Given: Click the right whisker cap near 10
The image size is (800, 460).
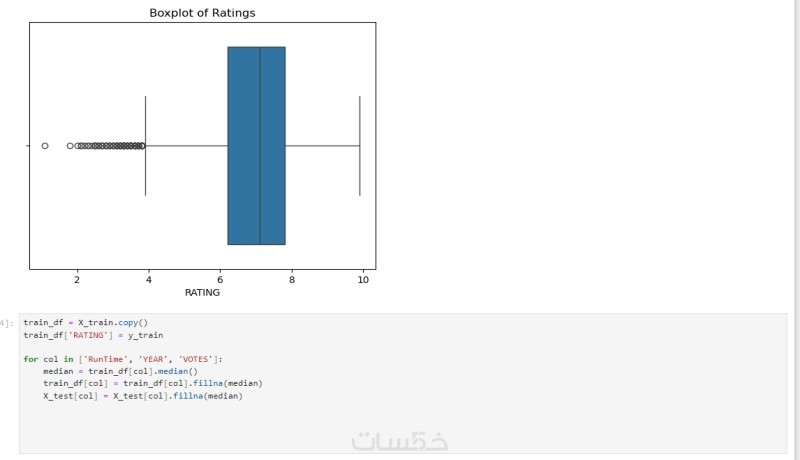Looking at the screenshot, I should pyautogui.click(x=360, y=146).
